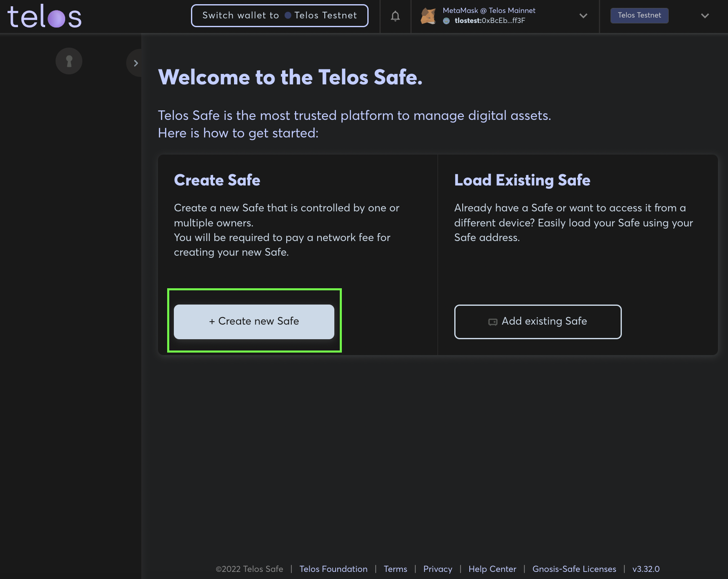
Task: Click the keyhole Safe icon in sidebar
Action: pos(69,61)
